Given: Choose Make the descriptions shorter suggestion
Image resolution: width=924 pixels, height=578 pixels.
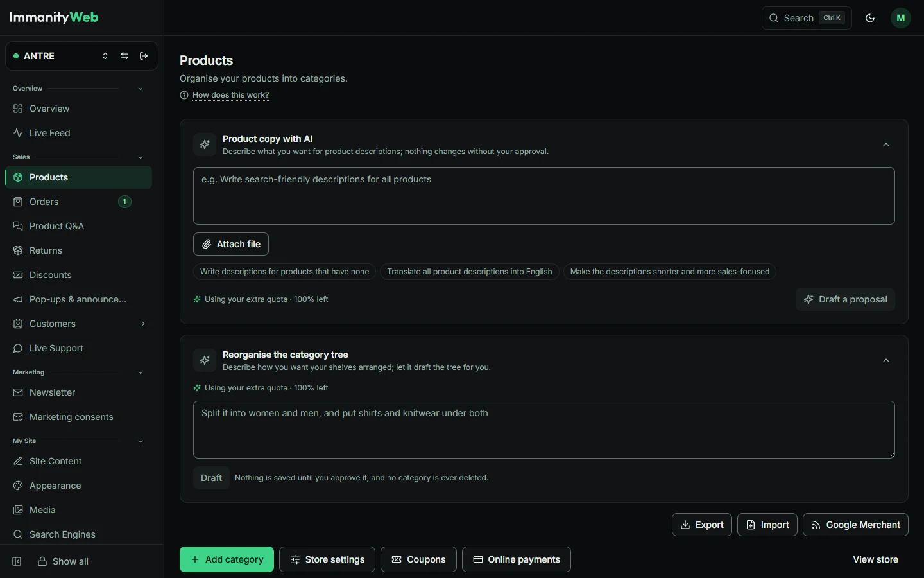Looking at the screenshot, I should click(670, 272).
